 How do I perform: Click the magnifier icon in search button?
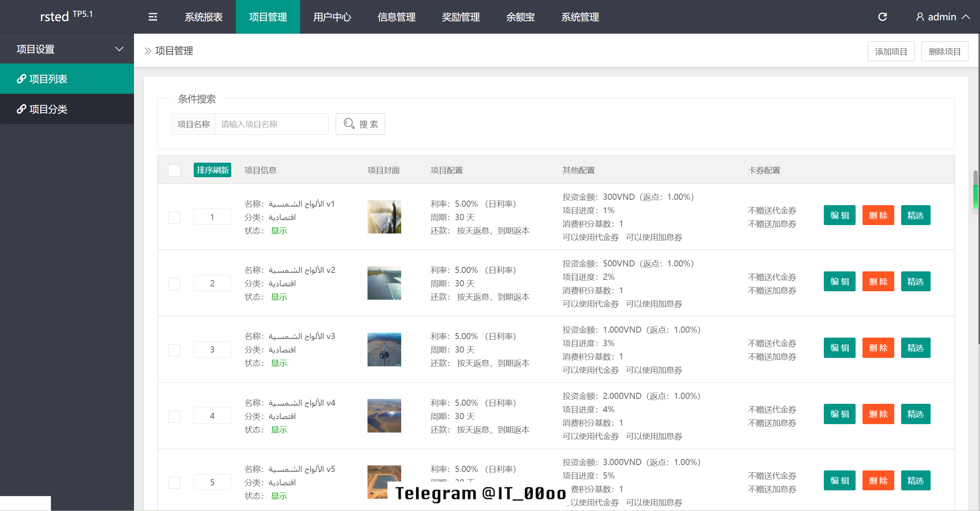coord(349,124)
